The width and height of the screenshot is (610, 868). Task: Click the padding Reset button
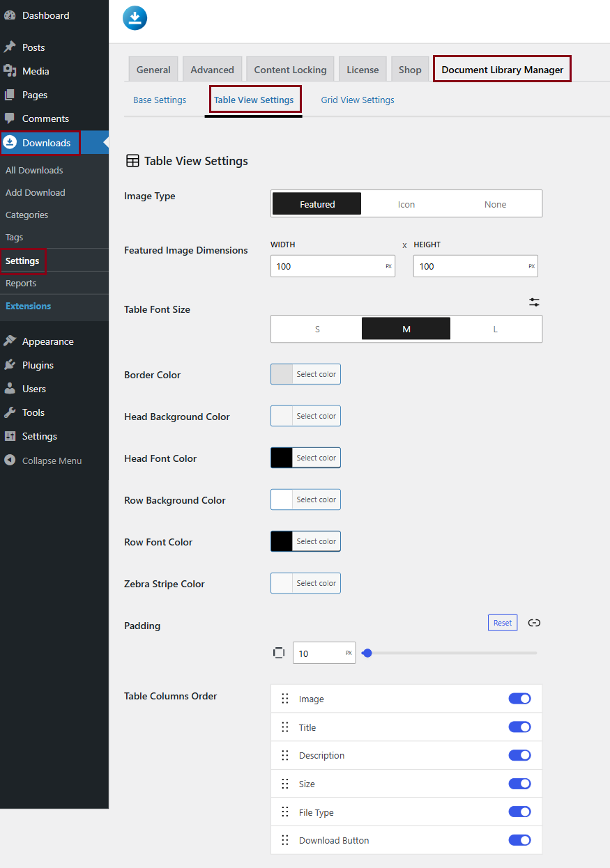point(503,623)
